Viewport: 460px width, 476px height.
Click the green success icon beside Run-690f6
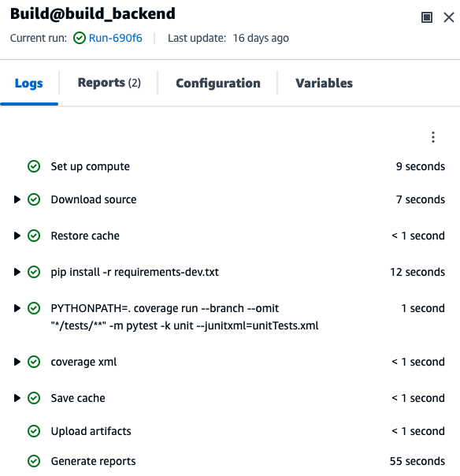pyautogui.click(x=80, y=39)
